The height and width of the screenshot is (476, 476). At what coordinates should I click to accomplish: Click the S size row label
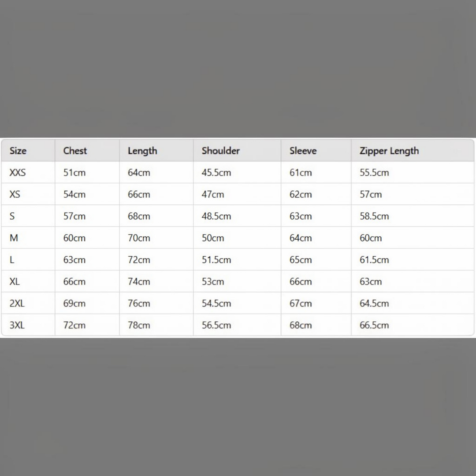click(x=12, y=216)
